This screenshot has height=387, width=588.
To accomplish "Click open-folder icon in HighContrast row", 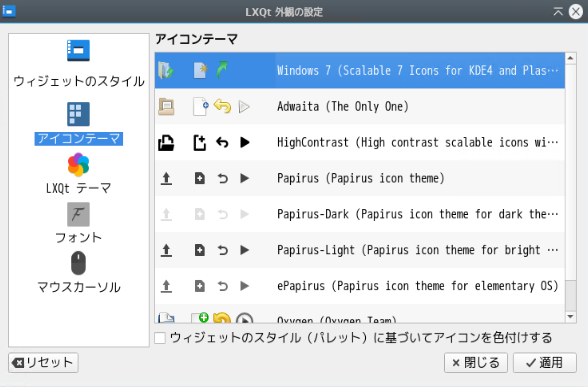I will [x=166, y=142].
